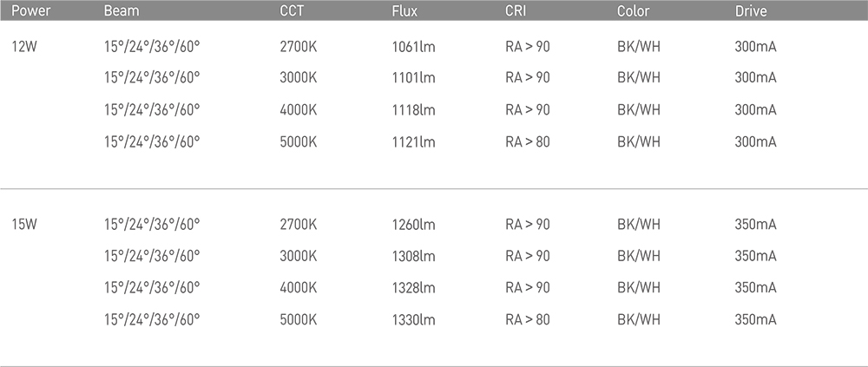Click the 1121lm flux cell
This screenshot has height=367, width=868.
click(413, 141)
